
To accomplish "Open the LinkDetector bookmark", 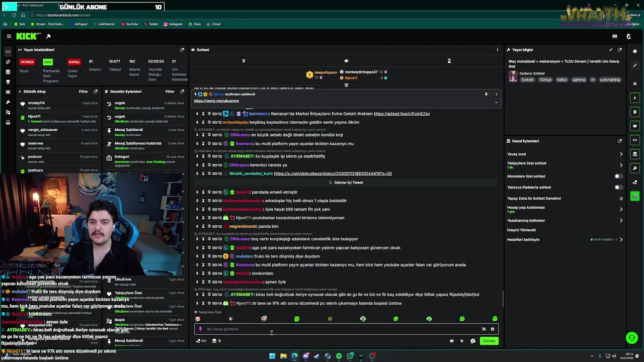I will pyautogui.click(x=104, y=24).
